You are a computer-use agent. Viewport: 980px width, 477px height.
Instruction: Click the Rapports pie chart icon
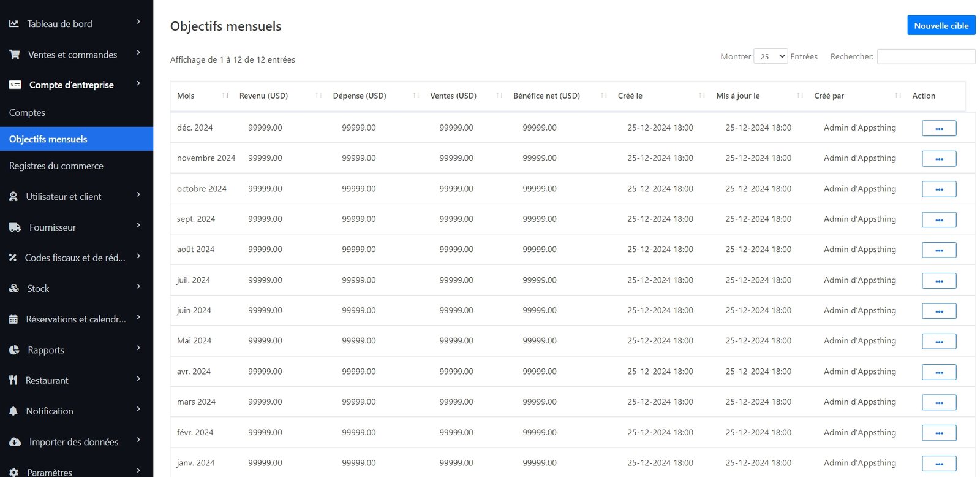(x=14, y=350)
